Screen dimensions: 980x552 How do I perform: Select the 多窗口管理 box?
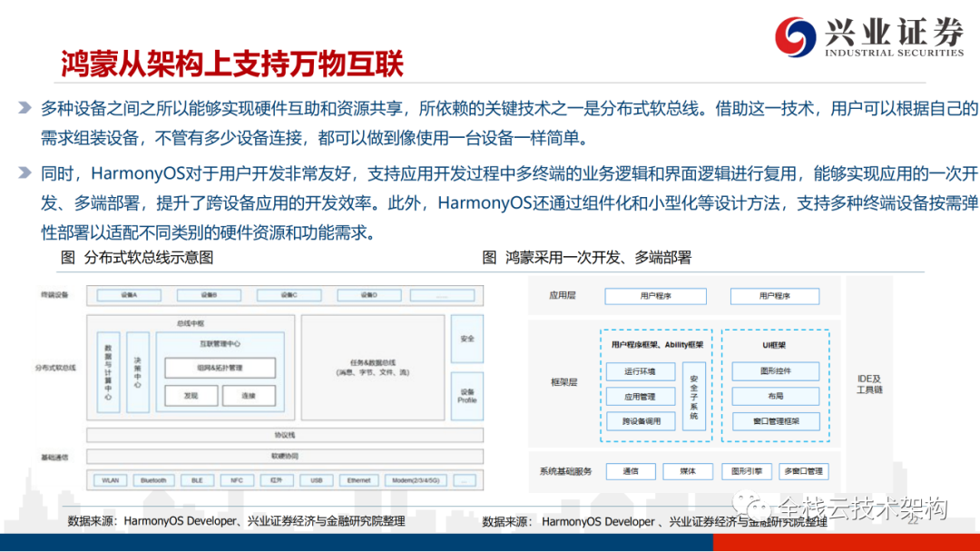pos(804,470)
